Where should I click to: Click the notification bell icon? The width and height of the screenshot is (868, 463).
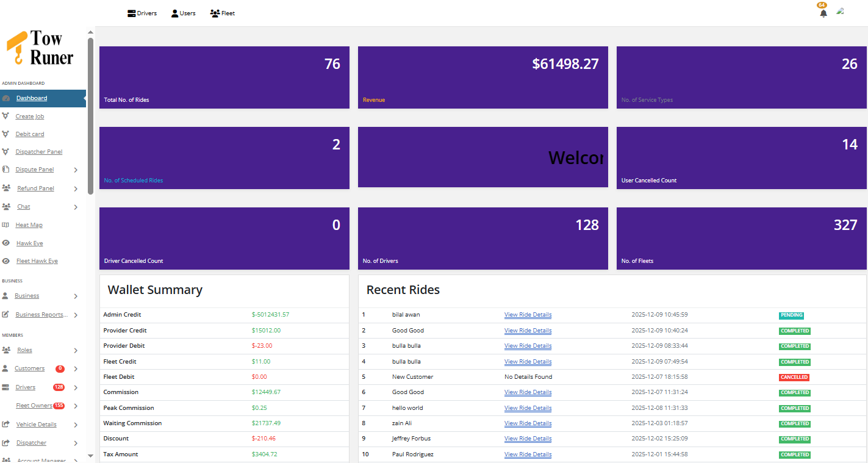tap(823, 13)
